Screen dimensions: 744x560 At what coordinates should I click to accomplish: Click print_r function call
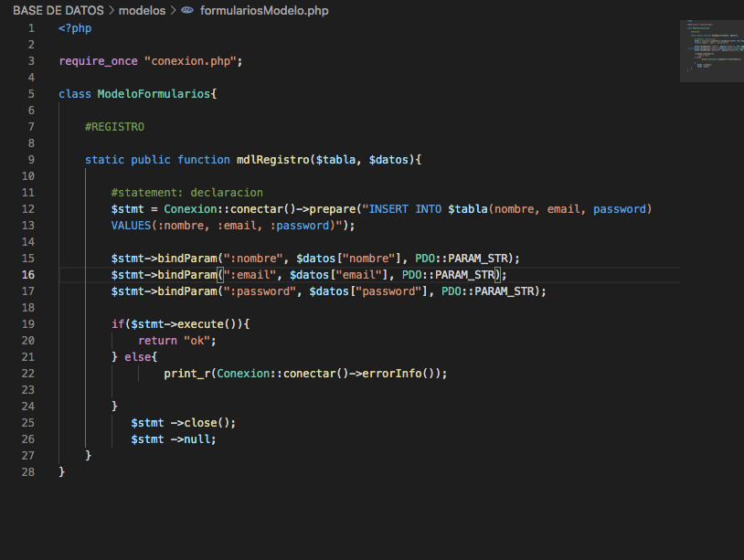(x=187, y=374)
